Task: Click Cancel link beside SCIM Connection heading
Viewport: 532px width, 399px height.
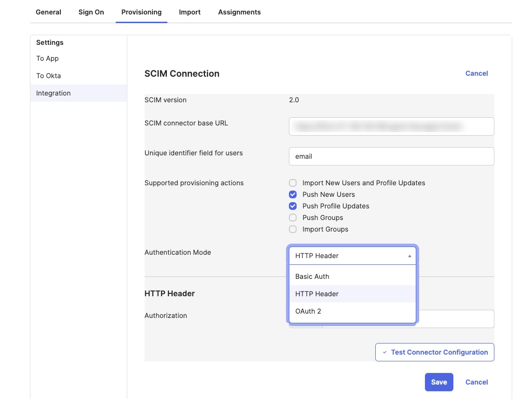Action: 477,73
